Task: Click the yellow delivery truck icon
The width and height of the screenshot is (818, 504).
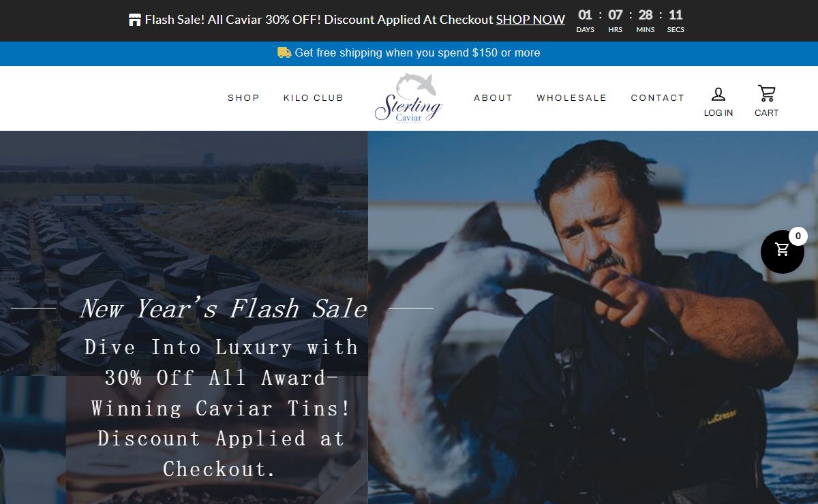Action: [x=284, y=52]
